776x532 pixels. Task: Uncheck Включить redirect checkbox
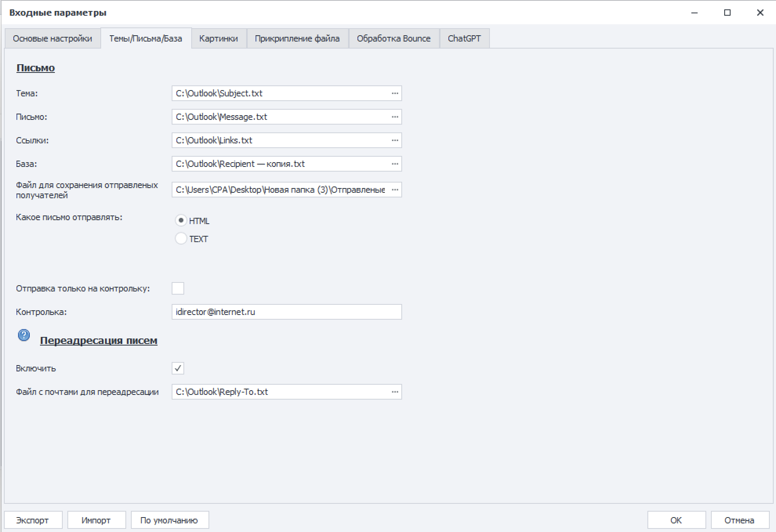point(178,368)
